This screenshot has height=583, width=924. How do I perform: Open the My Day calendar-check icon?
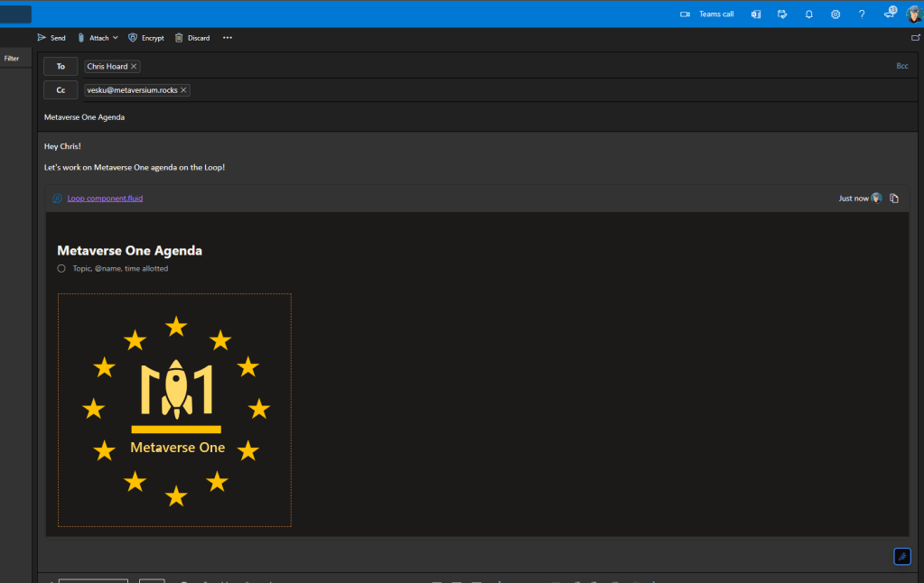pyautogui.click(x=782, y=14)
